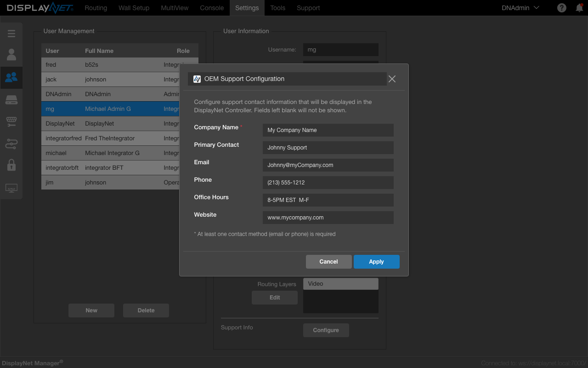Select user row jim

110,183
